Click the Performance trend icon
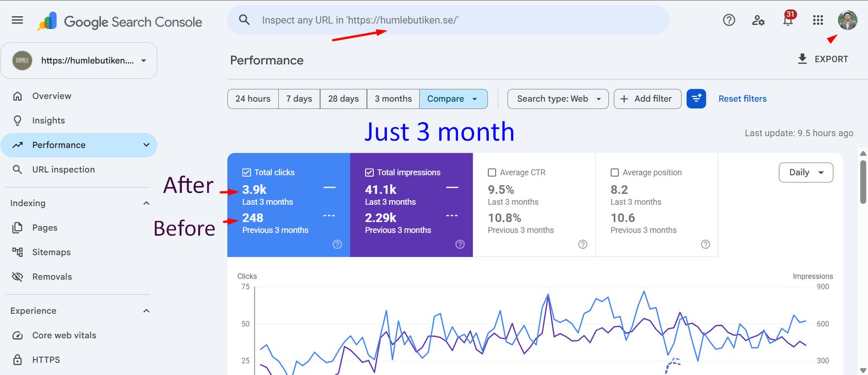Screen dimensions: 868x375 [17, 145]
